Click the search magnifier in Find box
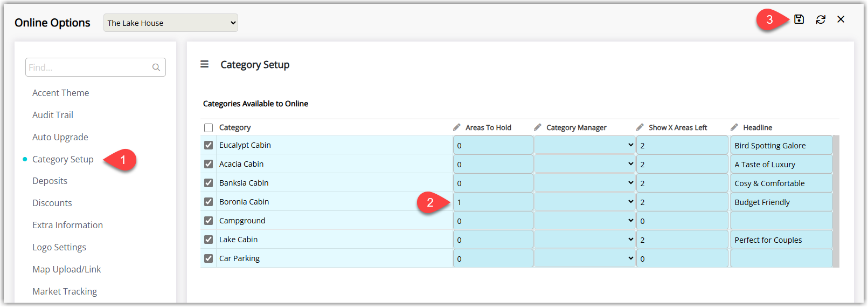The height and width of the screenshot is (307, 868). [156, 67]
